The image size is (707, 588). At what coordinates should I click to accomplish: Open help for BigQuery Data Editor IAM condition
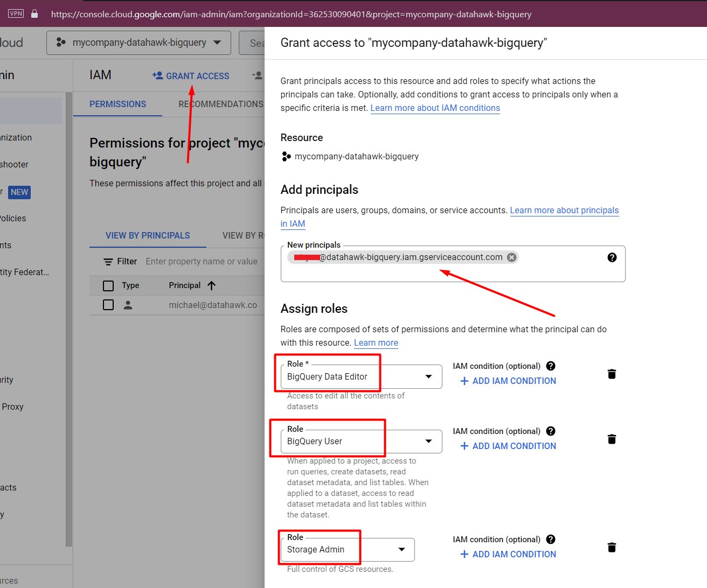coord(551,366)
